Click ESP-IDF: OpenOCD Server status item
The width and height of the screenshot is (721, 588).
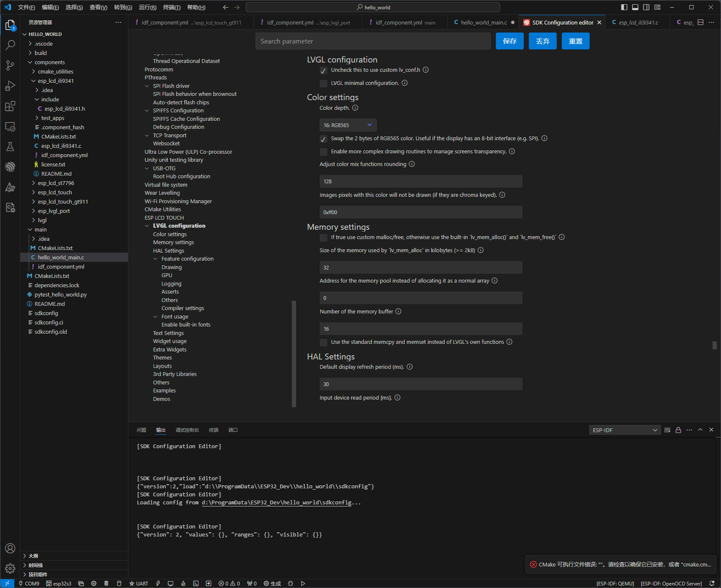point(671,583)
